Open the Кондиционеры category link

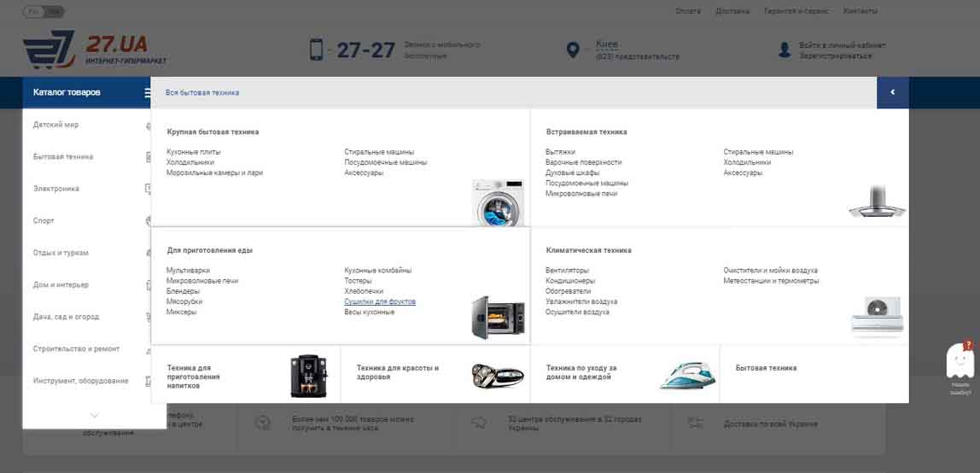(570, 281)
